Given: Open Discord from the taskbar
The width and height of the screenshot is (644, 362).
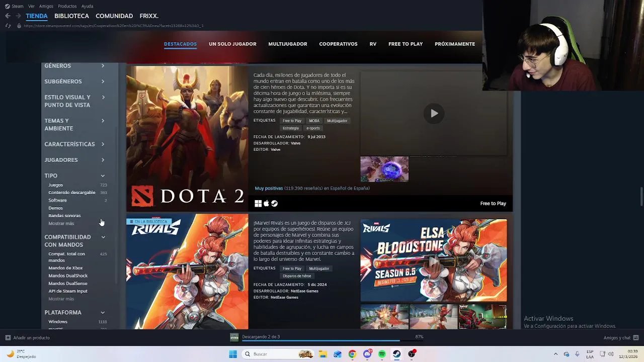Looking at the screenshot, I should point(367,354).
